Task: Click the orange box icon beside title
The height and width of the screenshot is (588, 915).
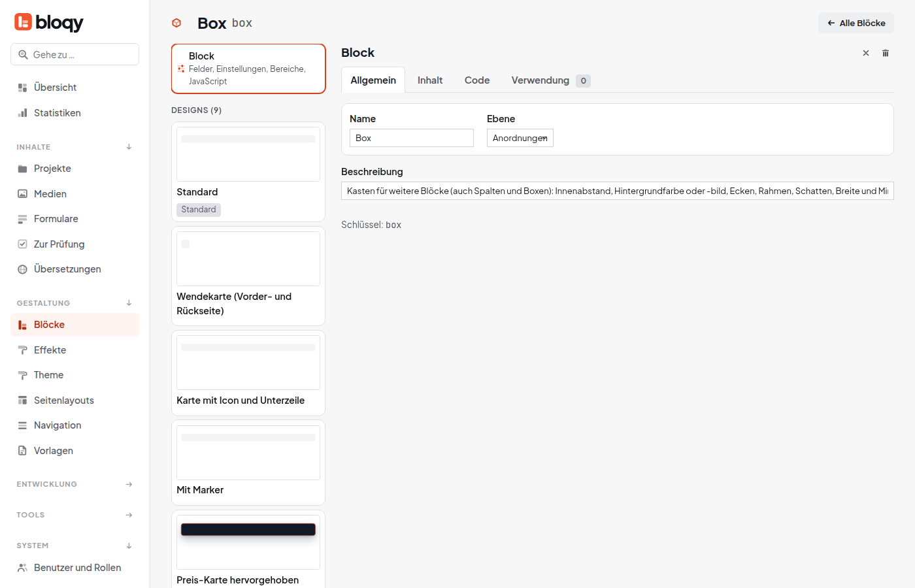Action: point(176,23)
